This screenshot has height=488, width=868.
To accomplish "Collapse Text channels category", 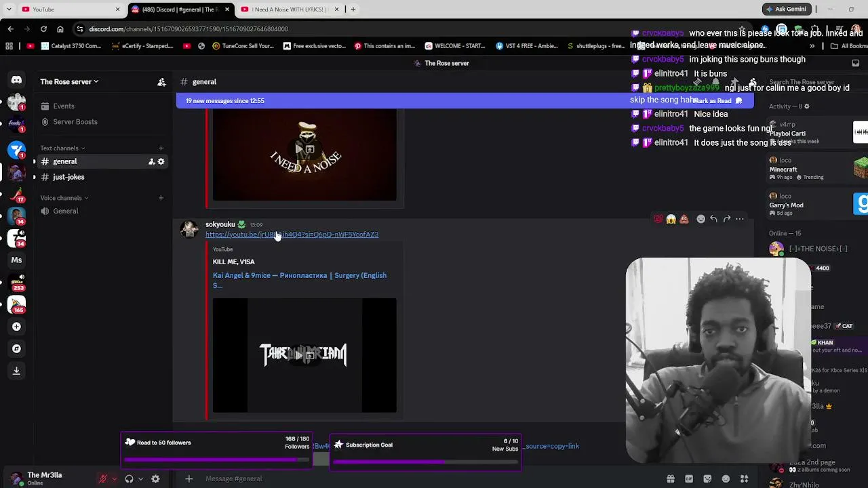I will [62, 148].
